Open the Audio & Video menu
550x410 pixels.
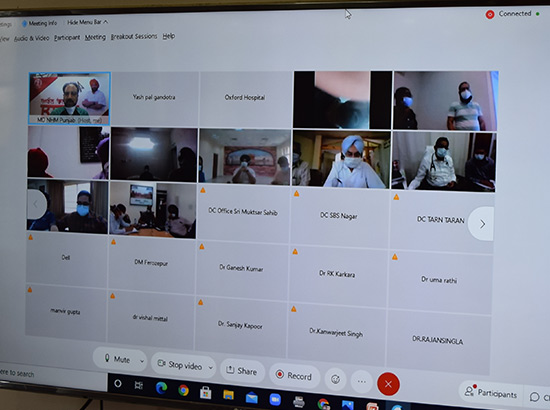tap(32, 38)
